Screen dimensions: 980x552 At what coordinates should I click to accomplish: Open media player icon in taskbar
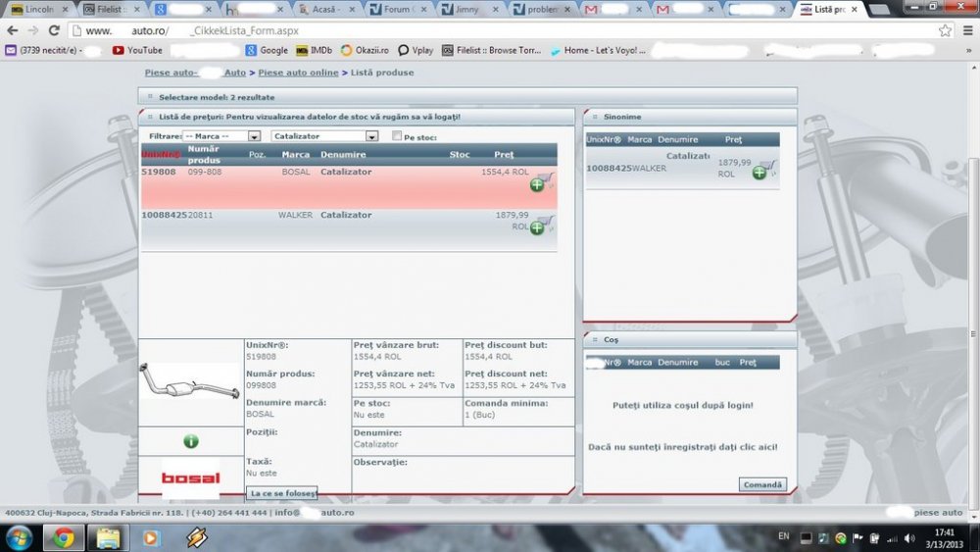[151, 537]
